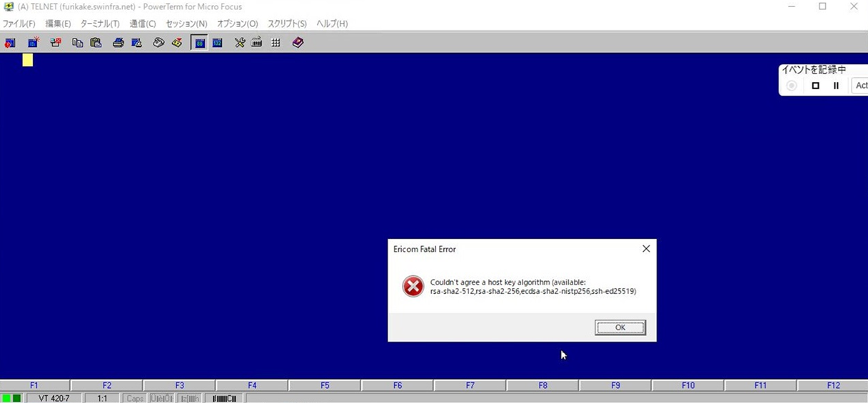Image resolution: width=868 pixels, height=403 pixels.
Task: Stop event recording with square button
Action: click(x=815, y=86)
